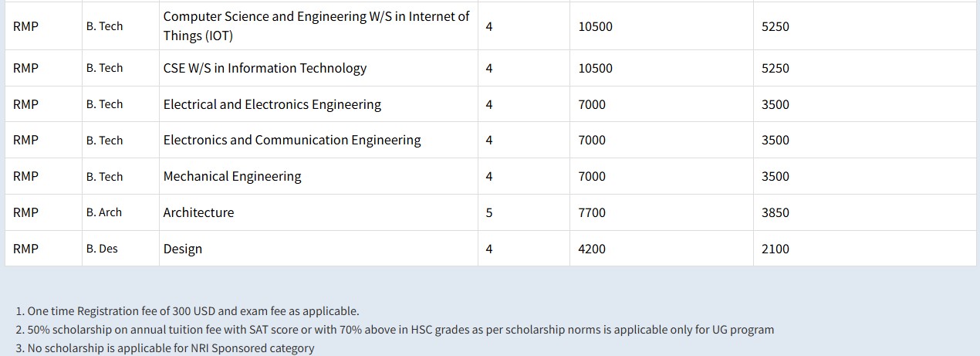This screenshot has width=980, height=356.
Task: Click the 'B. Arch' degree cell
Action: pos(104,212)
